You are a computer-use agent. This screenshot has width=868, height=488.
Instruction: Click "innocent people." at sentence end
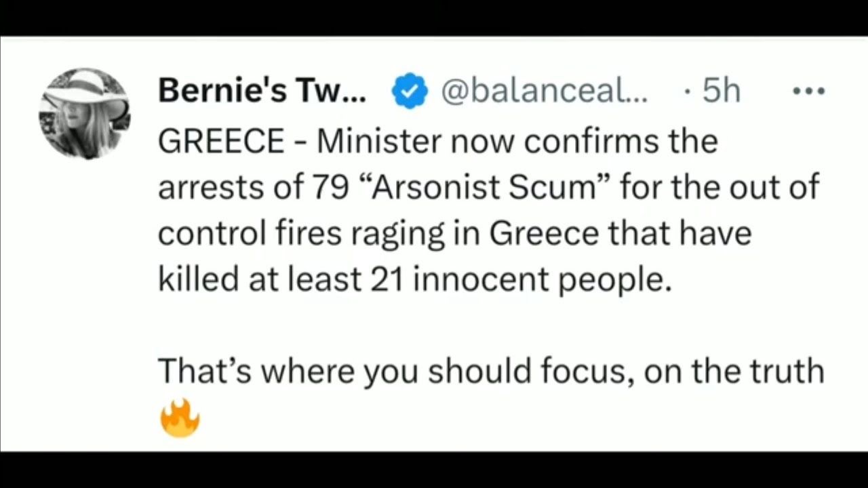pos(542,280)
